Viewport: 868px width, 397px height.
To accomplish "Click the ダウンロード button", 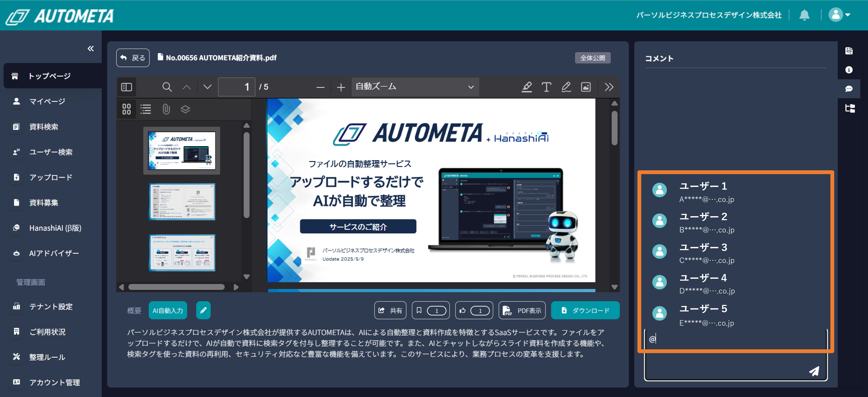I will [585, 310].
